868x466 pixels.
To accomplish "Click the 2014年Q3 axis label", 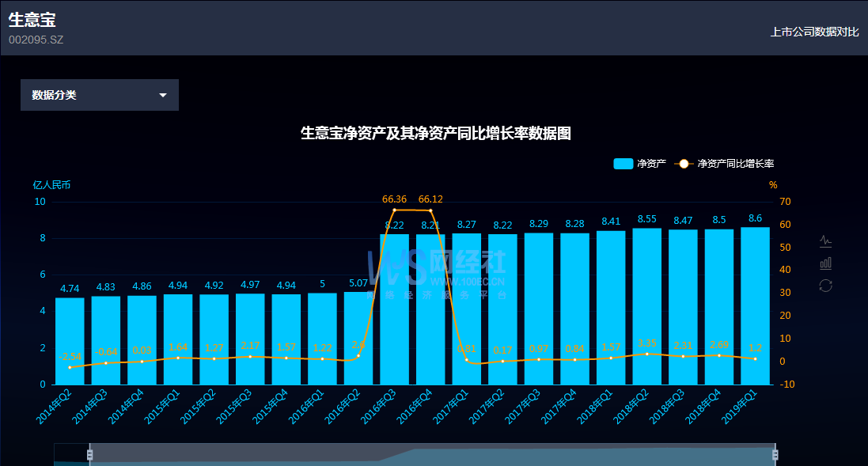I will [x=89, y=407].
